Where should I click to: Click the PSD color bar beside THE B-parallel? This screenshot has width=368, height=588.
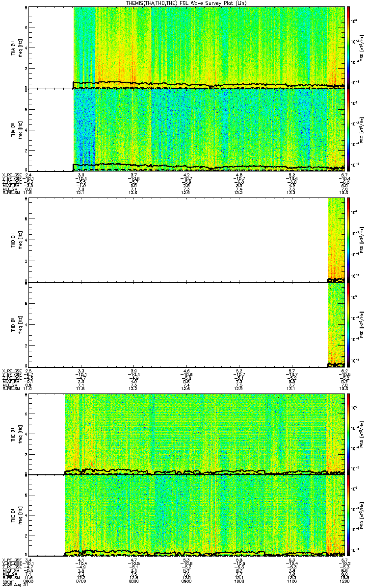[349, 515]
